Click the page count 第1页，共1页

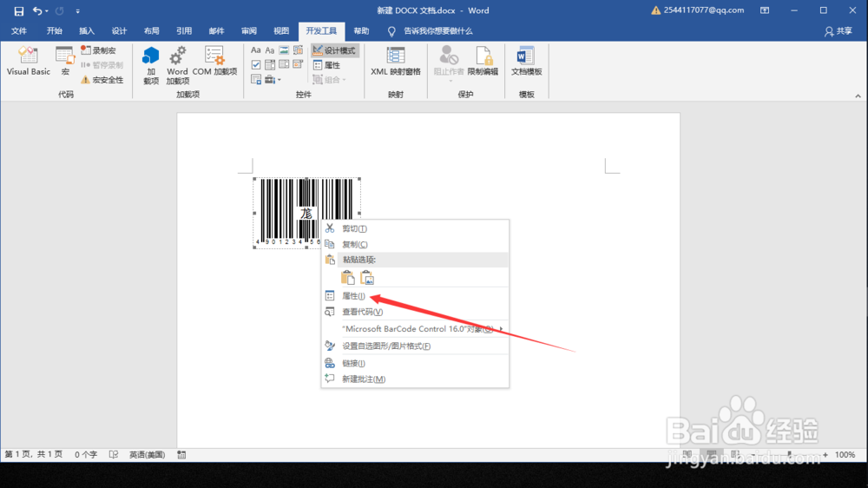click(34, 455)
